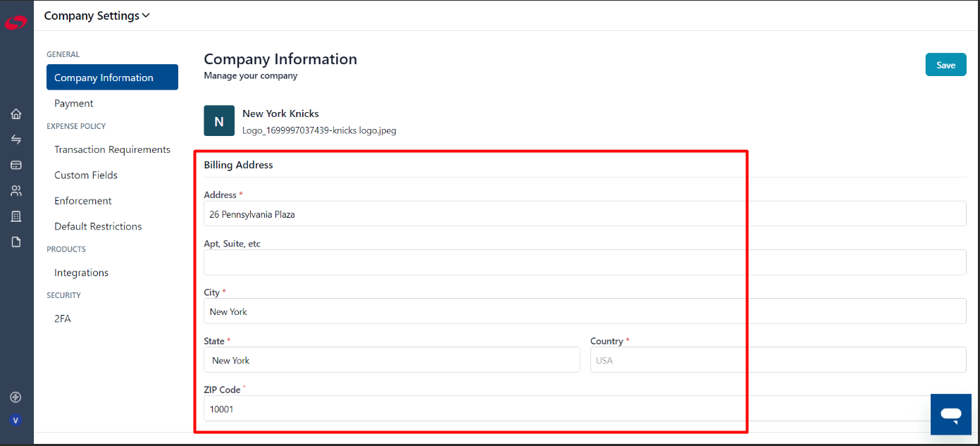This screenshot has height=446, width=980.
Task: Expand the Company Settings dropdown
Action: click(97, 16)
